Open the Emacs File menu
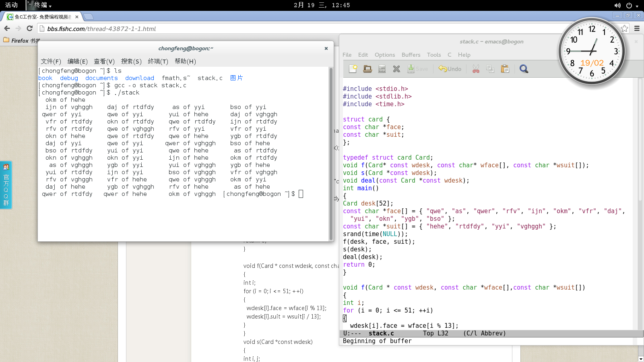 coord(347,55)
